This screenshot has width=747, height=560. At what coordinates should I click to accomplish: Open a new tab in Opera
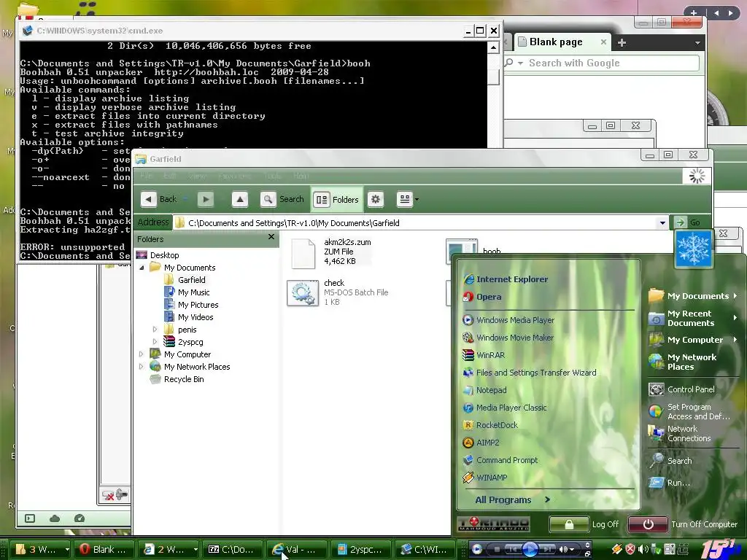(622, 42)
